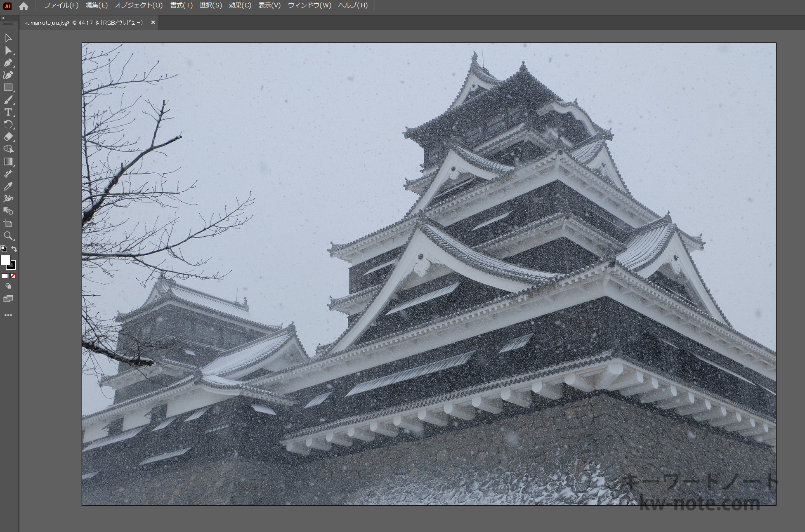Select the Direct Selection tool

pos(8,51)
